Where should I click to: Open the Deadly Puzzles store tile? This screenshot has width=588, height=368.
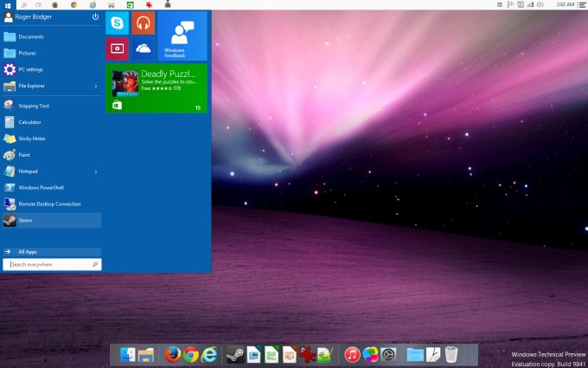coord(157,88)
